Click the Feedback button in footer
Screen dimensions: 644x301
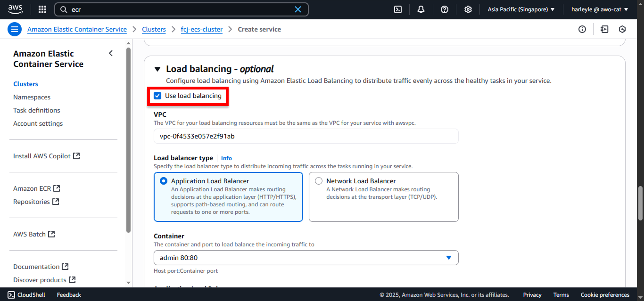tap(69, 295)
